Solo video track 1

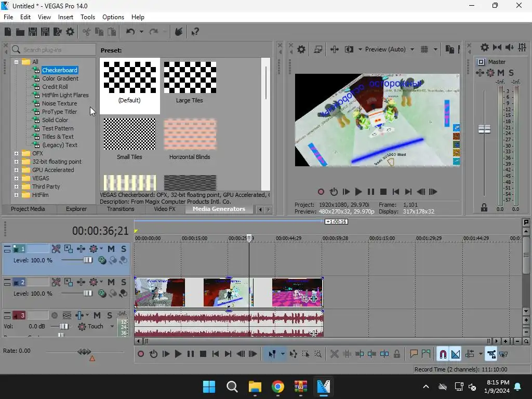point(124,249)
